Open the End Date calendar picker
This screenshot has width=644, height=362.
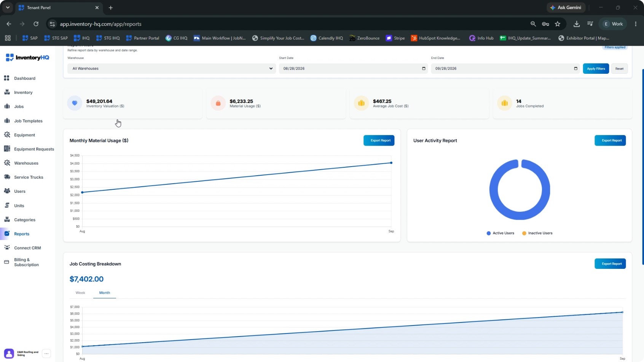point(575,68)
